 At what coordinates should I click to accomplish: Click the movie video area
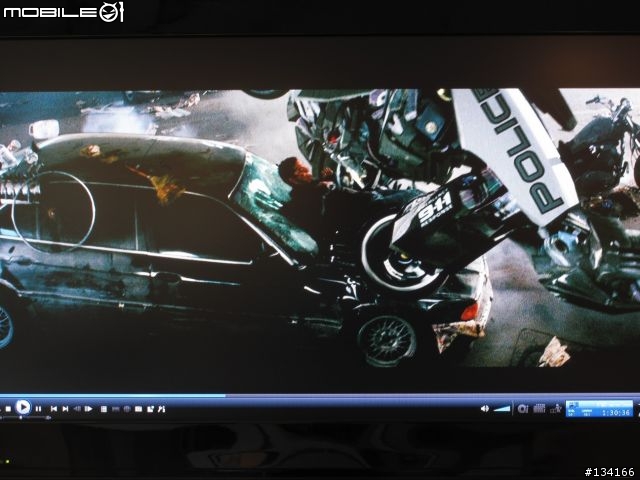coord(320,228)
